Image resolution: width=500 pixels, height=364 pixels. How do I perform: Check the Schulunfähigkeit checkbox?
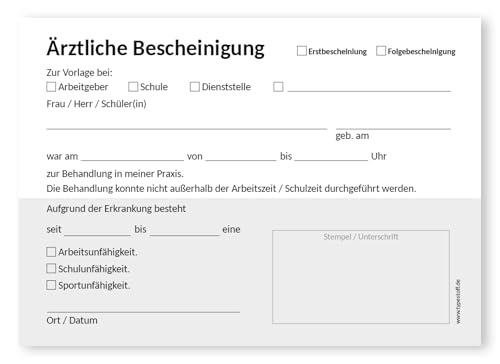(x=51, y=268)
